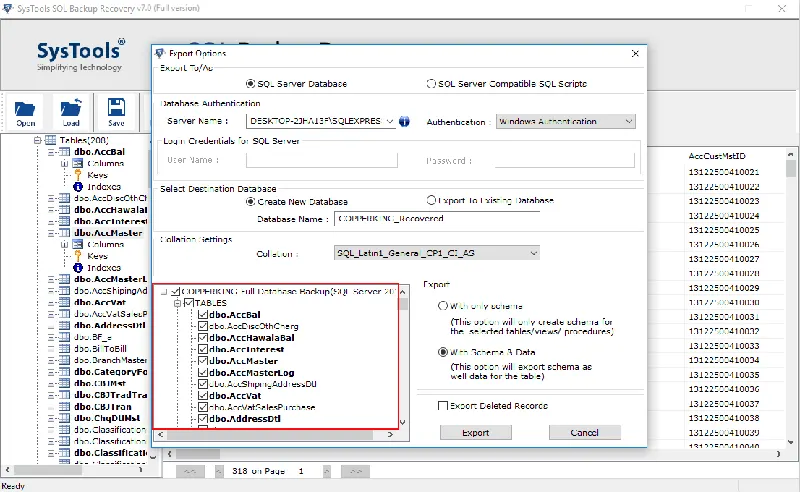Expand the dbo.AccHawalaBal node in left tree
800x492 pixels.
pyautogui.click(x=51, y=210)
